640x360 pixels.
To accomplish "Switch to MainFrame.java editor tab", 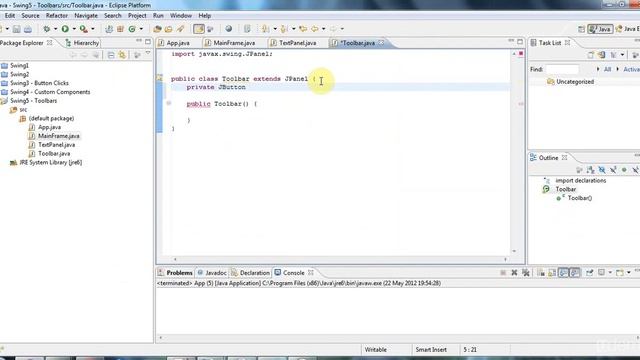I will pyautogui.click(x=234, y=43).
